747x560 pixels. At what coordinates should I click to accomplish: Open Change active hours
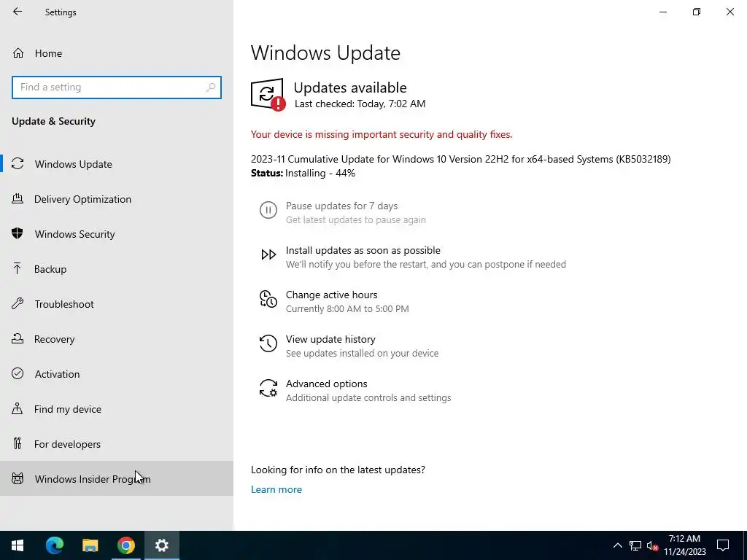[332, 295]
